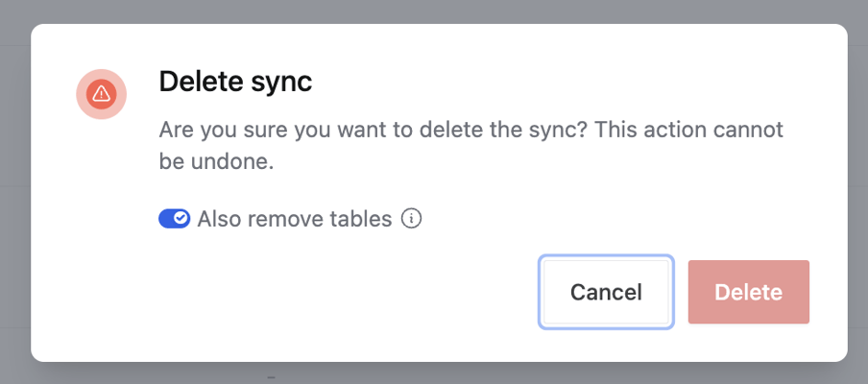Click the dimmed backdrop outside the dialog

click(x=14, y=192)
